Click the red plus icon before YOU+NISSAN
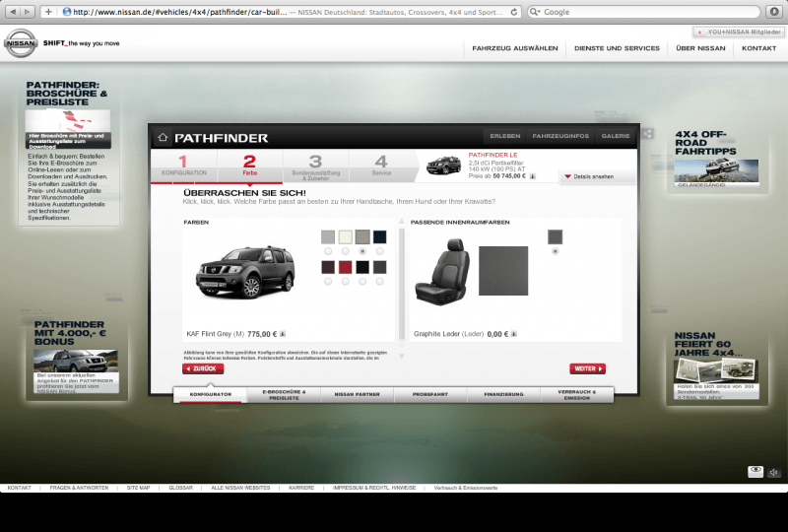 tap(699, 33)
